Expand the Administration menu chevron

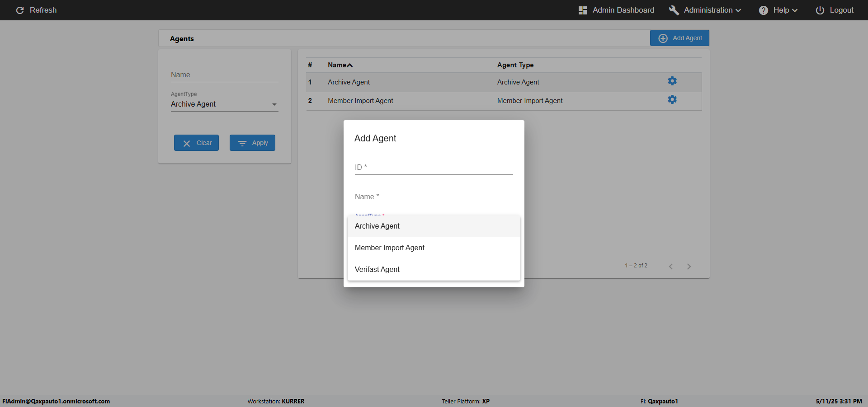pyautogui.click(x=738, y=10)
